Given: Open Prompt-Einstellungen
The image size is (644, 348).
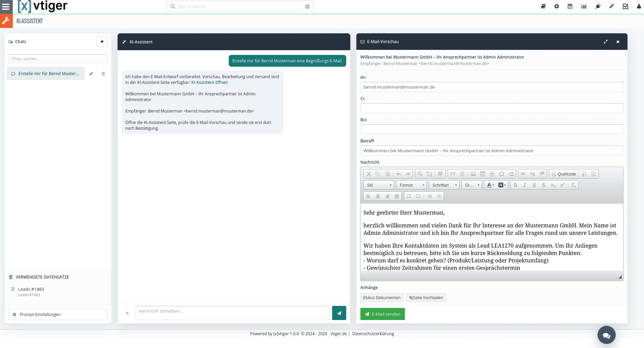Looking at the screenshot, I should (58, 315).
